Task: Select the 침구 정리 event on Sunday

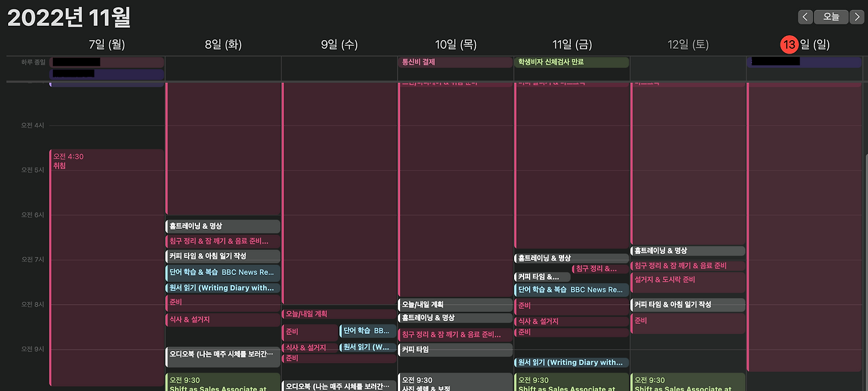Action: pyautogui.click(x=688, y=265)
